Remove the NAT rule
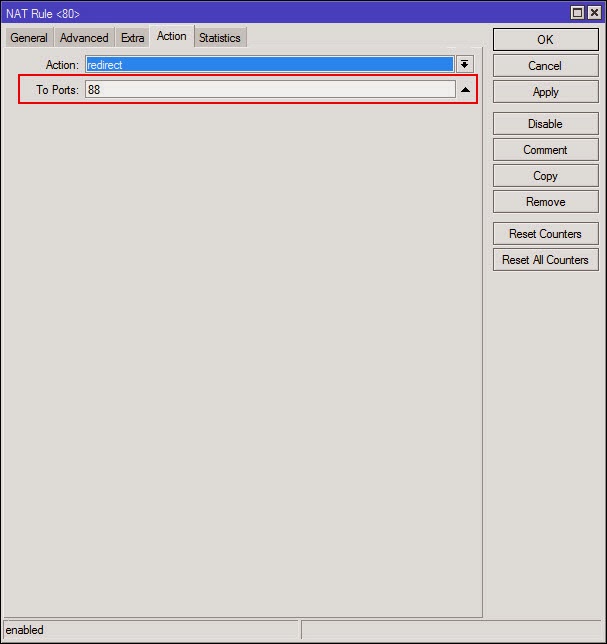Screen dimensions: 607x644 click(x=545, y=202)
